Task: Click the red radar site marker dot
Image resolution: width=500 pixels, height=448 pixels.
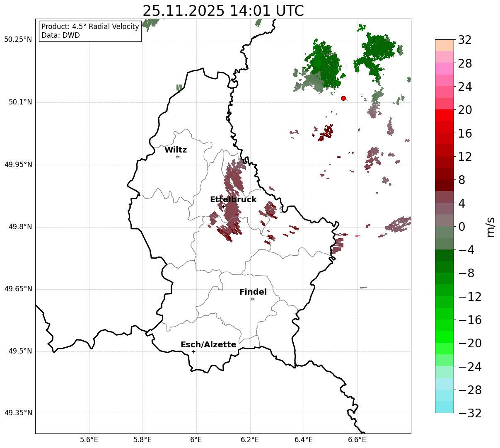Action: coord(343,98)
